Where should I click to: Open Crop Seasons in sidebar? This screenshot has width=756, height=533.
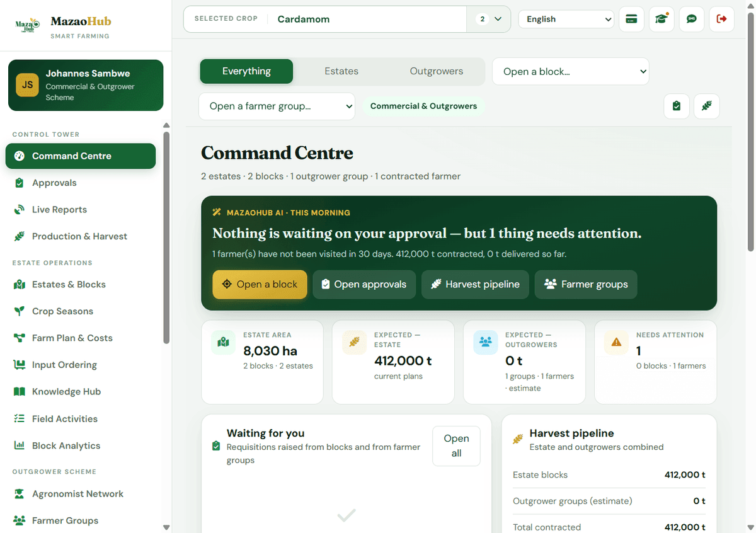(81, 311)
